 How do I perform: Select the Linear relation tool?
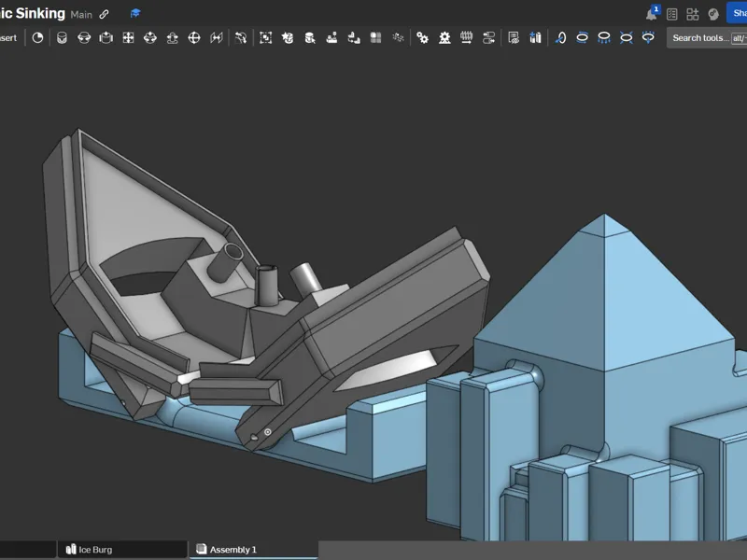click(x=488, y=37)
